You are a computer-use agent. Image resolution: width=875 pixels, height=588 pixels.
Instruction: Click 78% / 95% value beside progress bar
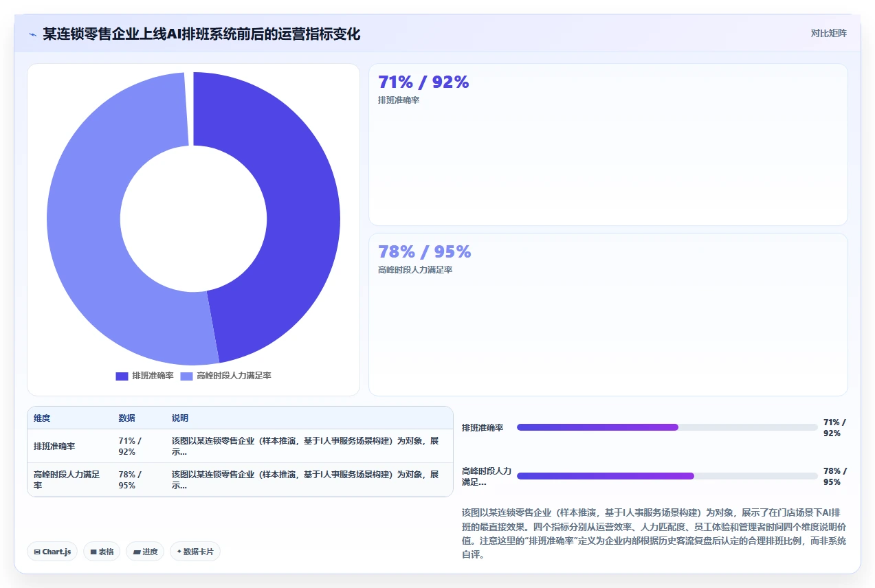(834, 476)
